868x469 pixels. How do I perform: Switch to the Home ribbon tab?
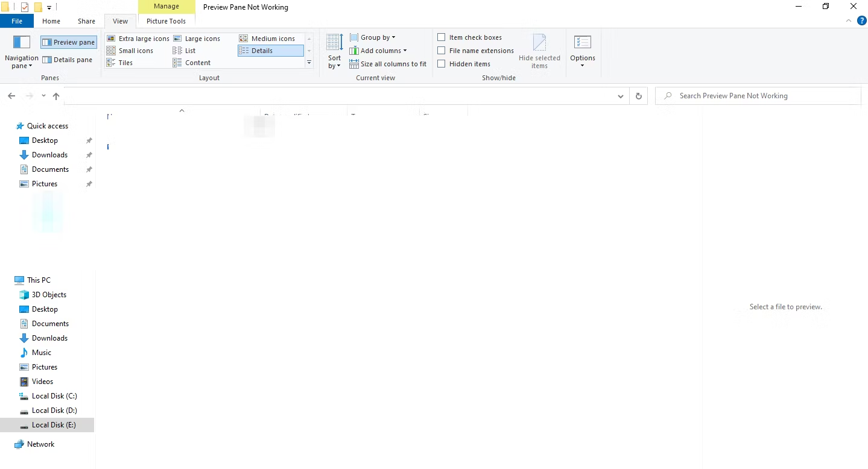point(51,20)
